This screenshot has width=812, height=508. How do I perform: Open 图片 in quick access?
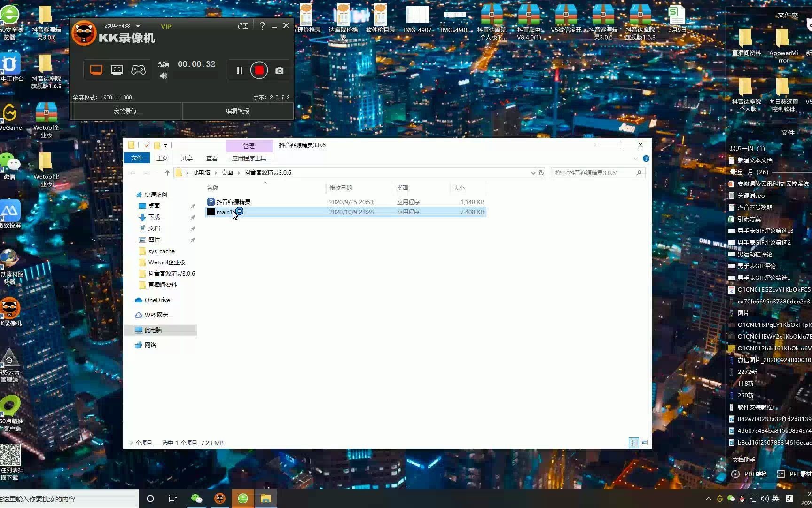tap(154, 239)
